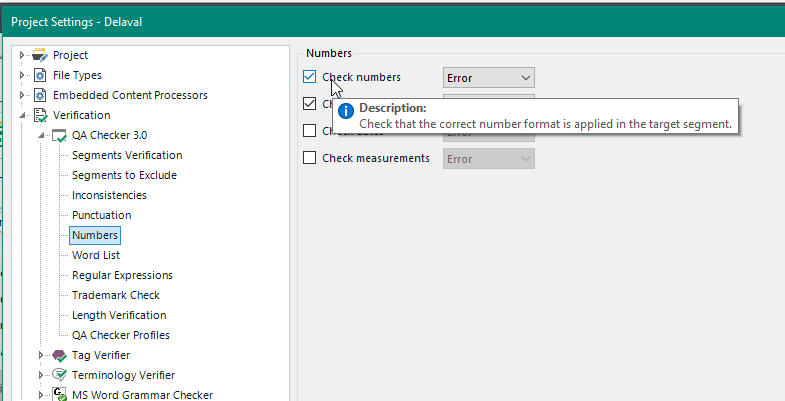Click the Embedded Content Processors icon
This screenshot has height=401, width=785.
(40, 95)
